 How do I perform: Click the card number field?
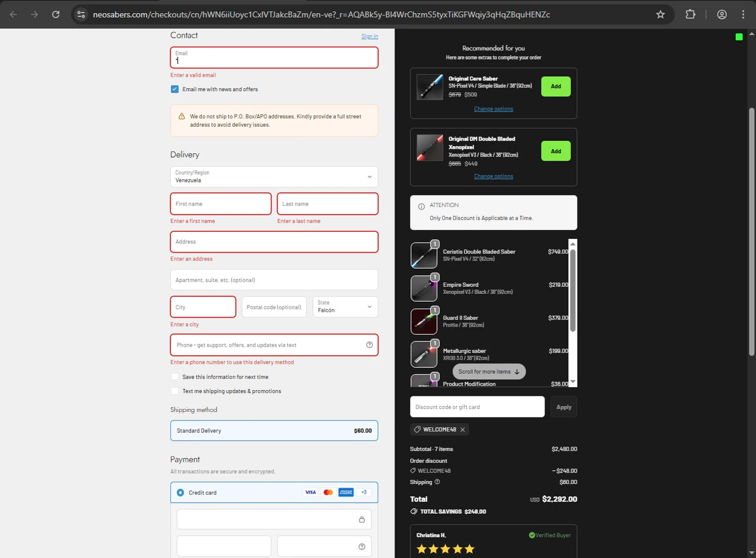pyautogui.click(x=274, y=519)
